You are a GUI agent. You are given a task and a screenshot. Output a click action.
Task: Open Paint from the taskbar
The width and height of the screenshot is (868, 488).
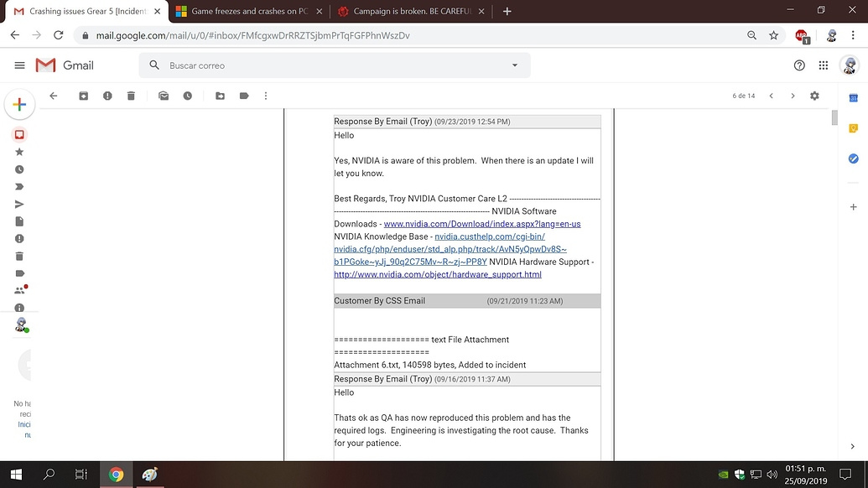point(149,475)
